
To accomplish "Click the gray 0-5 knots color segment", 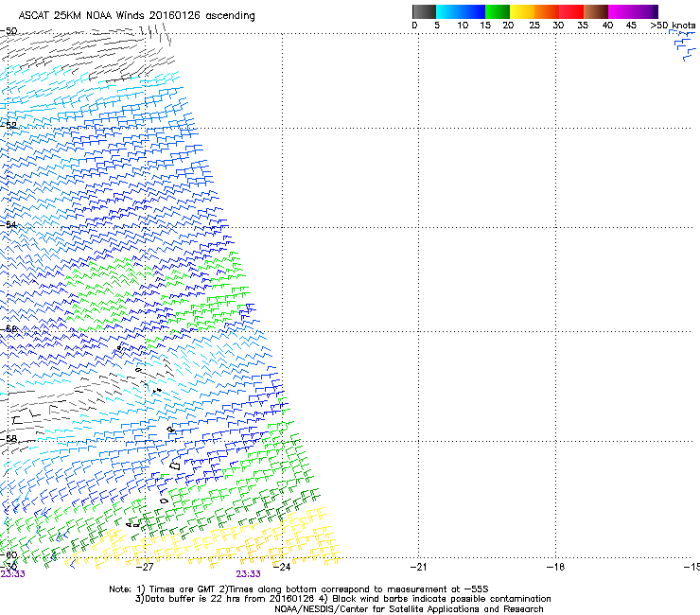I will [x=424, y=11].
